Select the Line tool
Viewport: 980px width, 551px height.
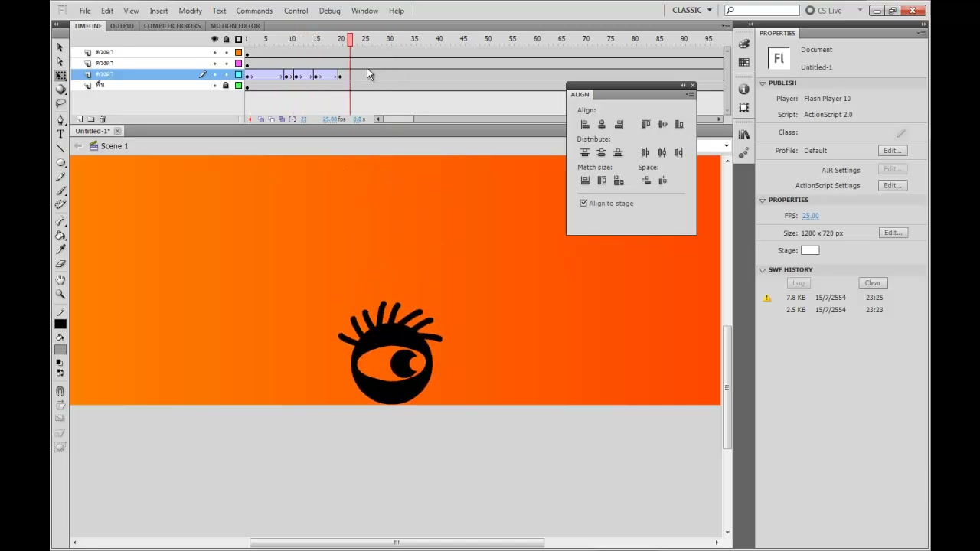pos(60,148)
